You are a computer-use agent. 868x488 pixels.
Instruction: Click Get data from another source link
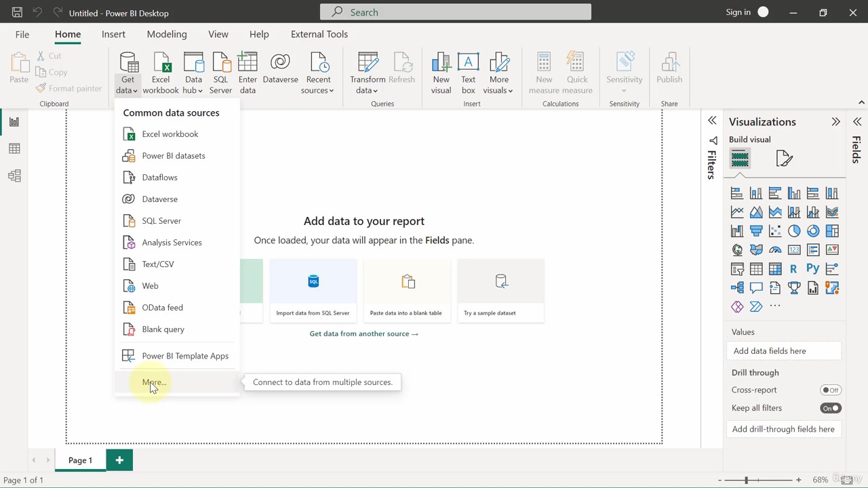click(x=363, y=333)
